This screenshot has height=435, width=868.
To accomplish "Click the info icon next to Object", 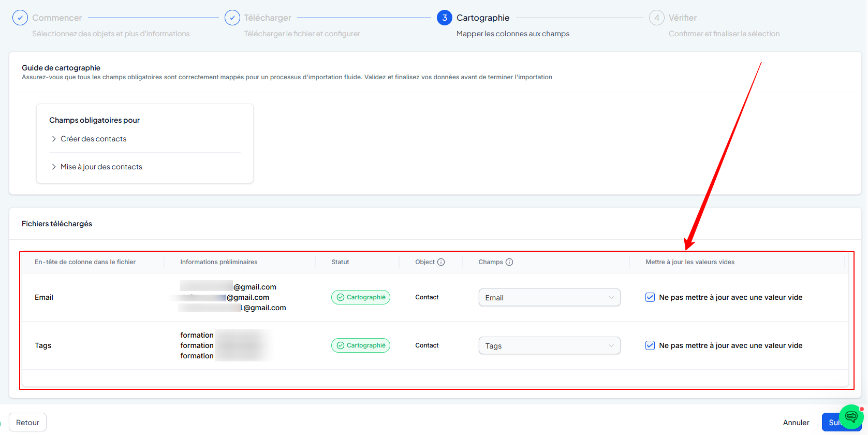I will pos(441,262).
